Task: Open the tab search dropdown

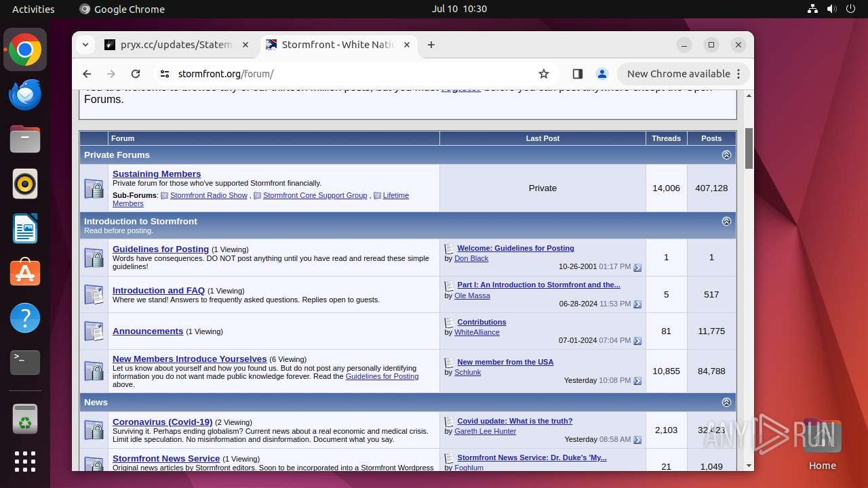Action: tap(85, 45)
